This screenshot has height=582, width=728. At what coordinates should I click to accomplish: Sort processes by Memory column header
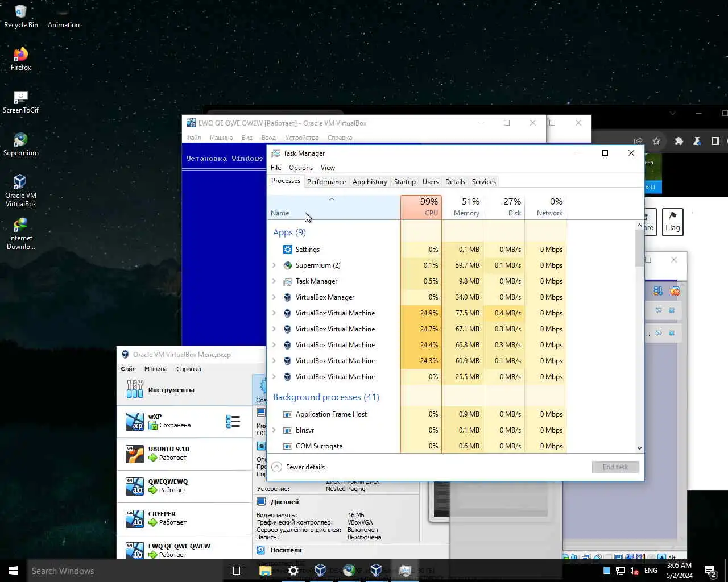[462, 207]
